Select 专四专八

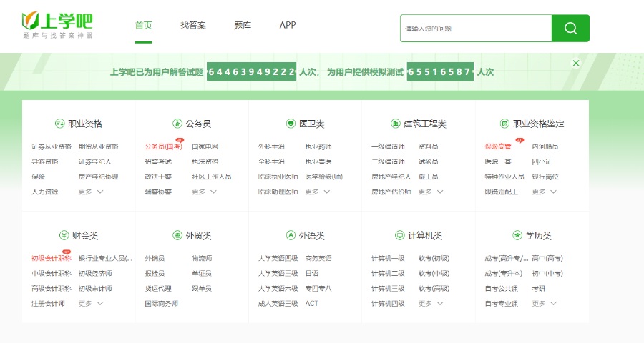click(318, 289)
